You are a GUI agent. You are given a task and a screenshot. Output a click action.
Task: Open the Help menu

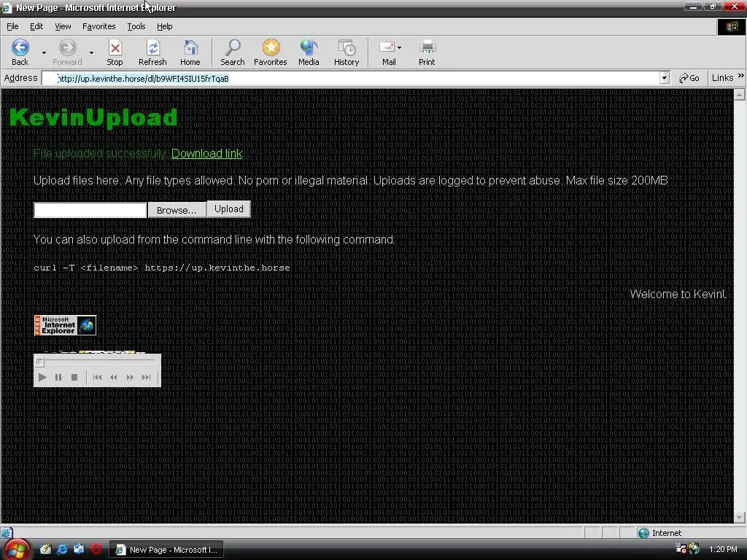point(164,26)
